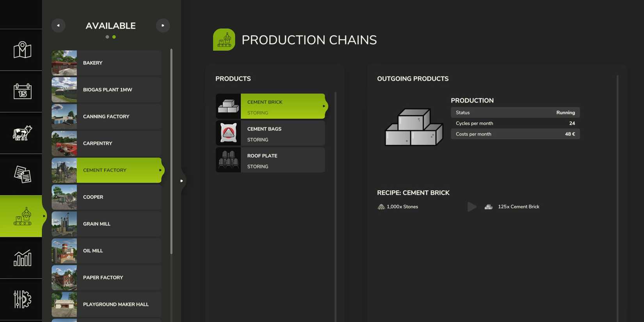
Task: Go to next Available page arrow
Action: (x=163, y=26)
